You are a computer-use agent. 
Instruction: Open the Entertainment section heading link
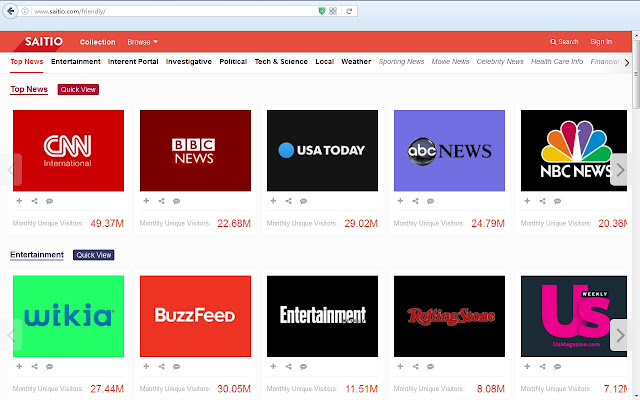pyautogui.click(x=37, y=255)
